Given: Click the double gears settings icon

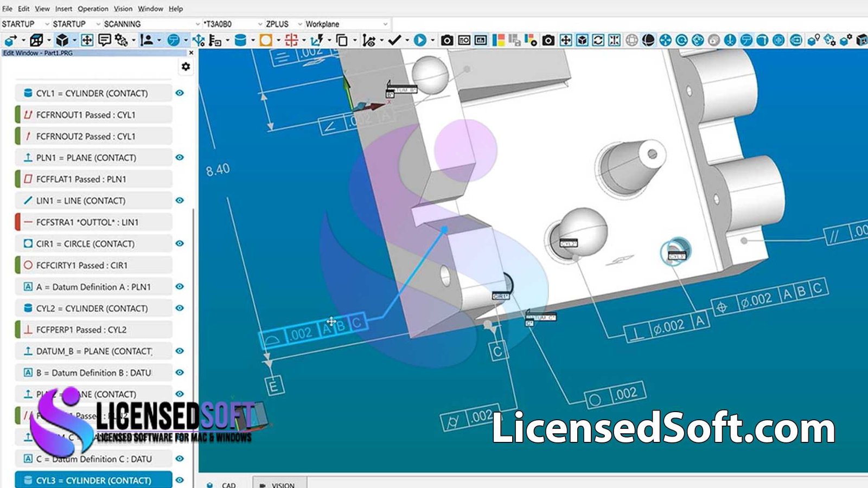Looking at the screenshot, I should pyautogui.click(x=122, y=40).
